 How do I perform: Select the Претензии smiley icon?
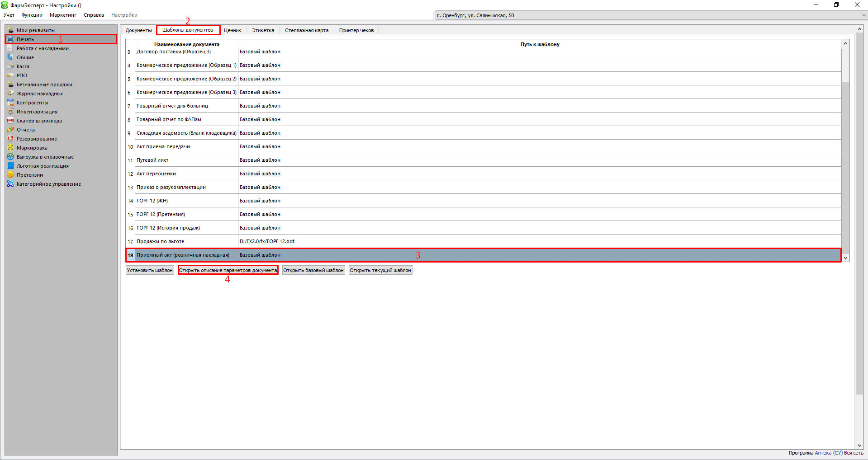(10, 175)
